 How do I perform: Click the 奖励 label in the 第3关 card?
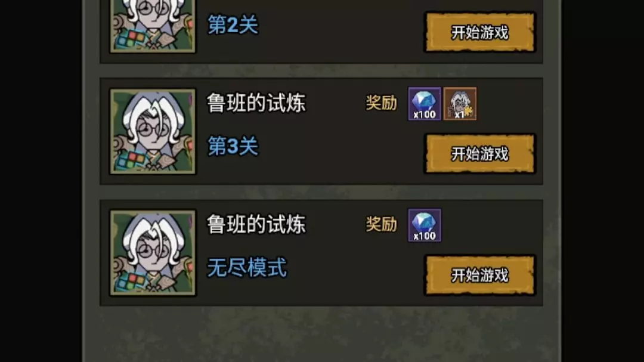tap(382, 103)
